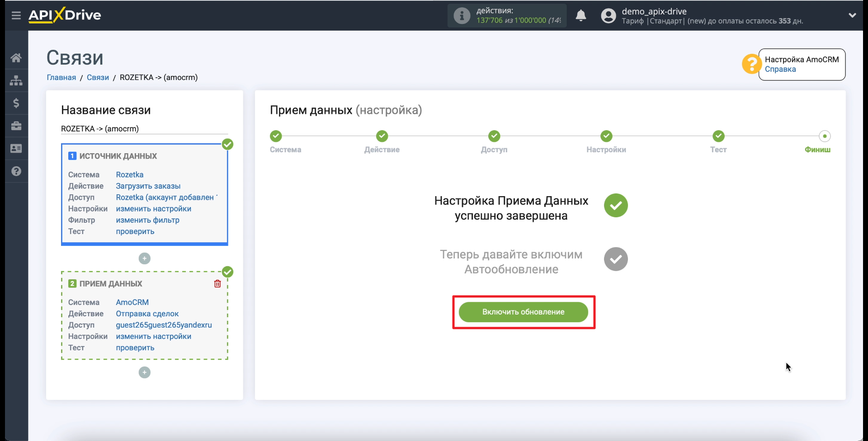Click изменить настройки in receiver block
This screenshot has height=441, width=868.
[x=154, y=336]
